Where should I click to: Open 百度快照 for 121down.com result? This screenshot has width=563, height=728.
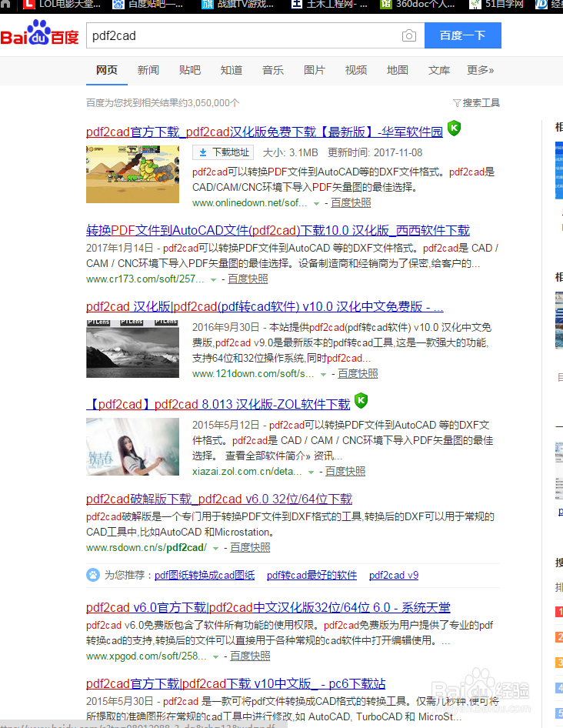pyautogui.click(x=358, y=374)
